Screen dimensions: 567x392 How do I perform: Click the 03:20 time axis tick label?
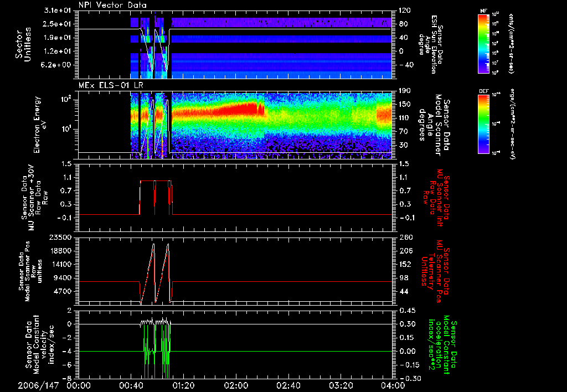(341, 385)
